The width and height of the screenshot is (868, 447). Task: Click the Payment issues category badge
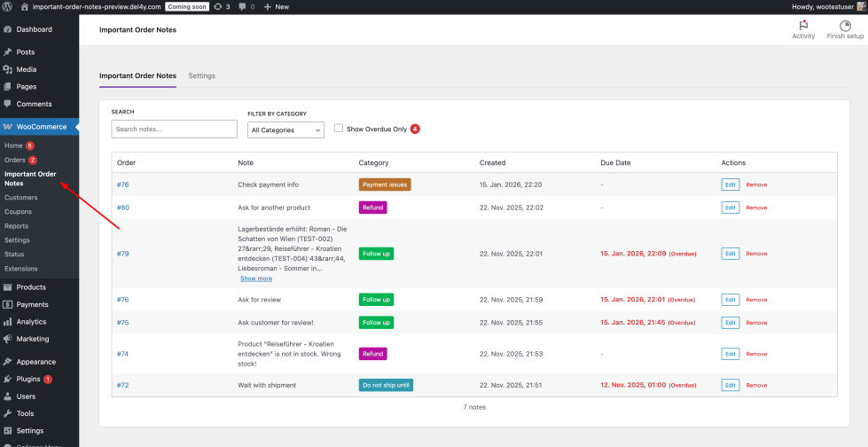(385, 184)
